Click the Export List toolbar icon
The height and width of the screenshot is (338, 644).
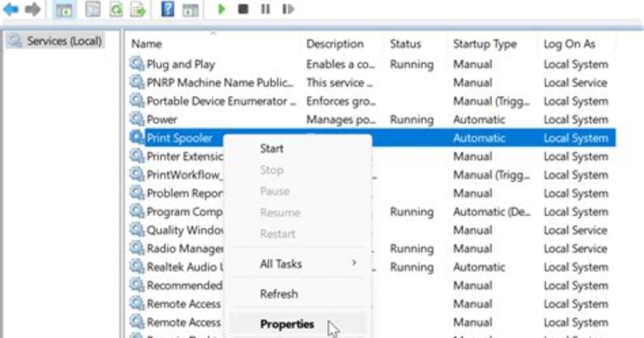coord(138,9)
